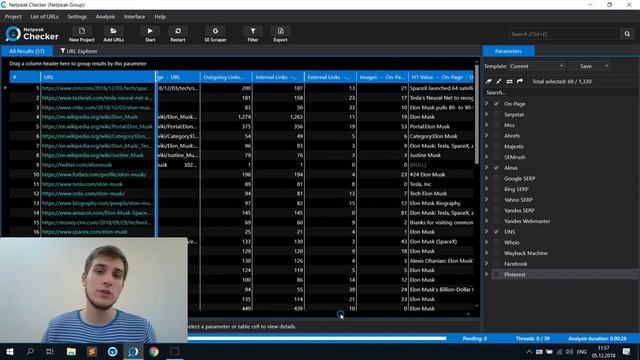Sort by the Outgoing Links column header
This screenshot has width=640, height=360.
coord(226,77)
